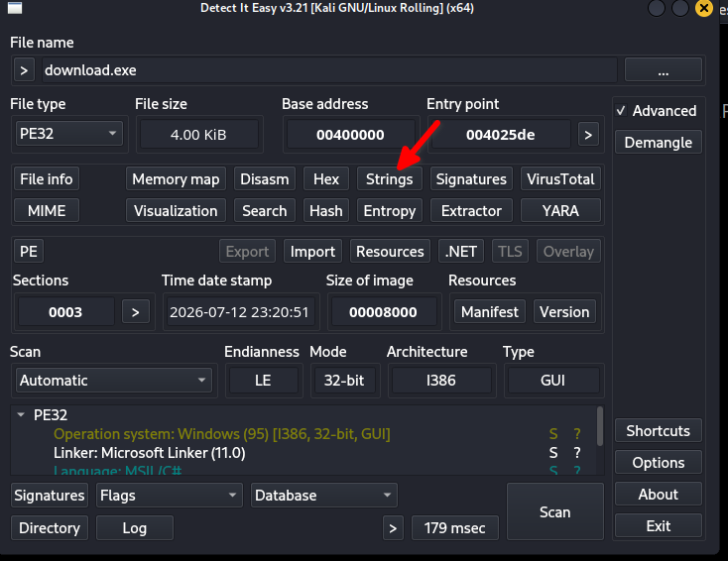Click the Search button
The image size is (728, 561).
pos(264,211)
